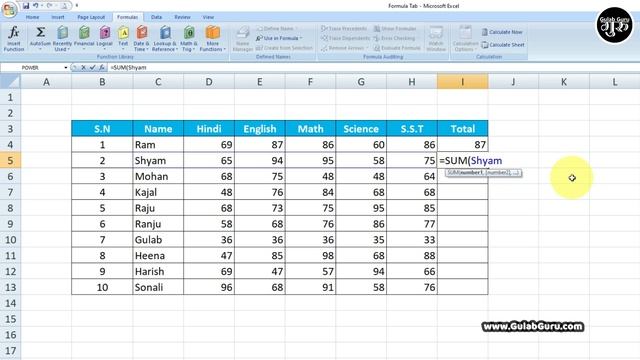This screenshot has height=360, width=640.
Task: Click fx button in formula bar
Action: pyautogui.click(x=101, y=67)
